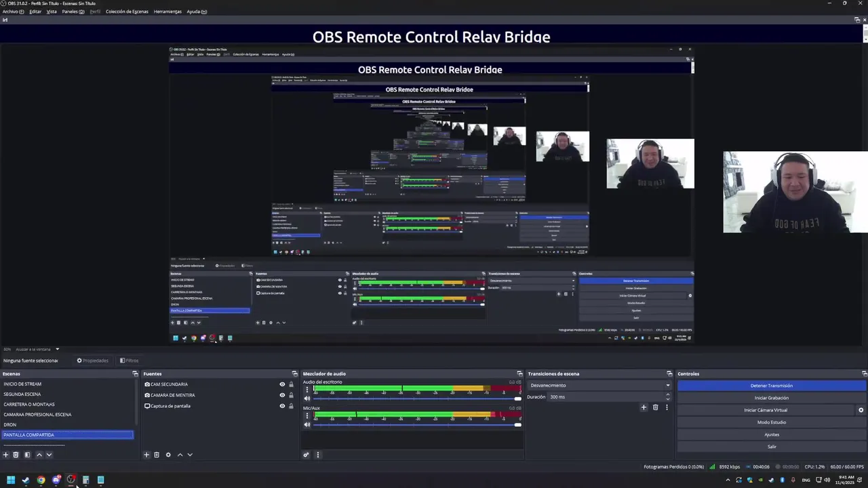The width and height of the screenshot is (868, 488).
Task: Open Discord from the taskbar
Action: point(56,480)
